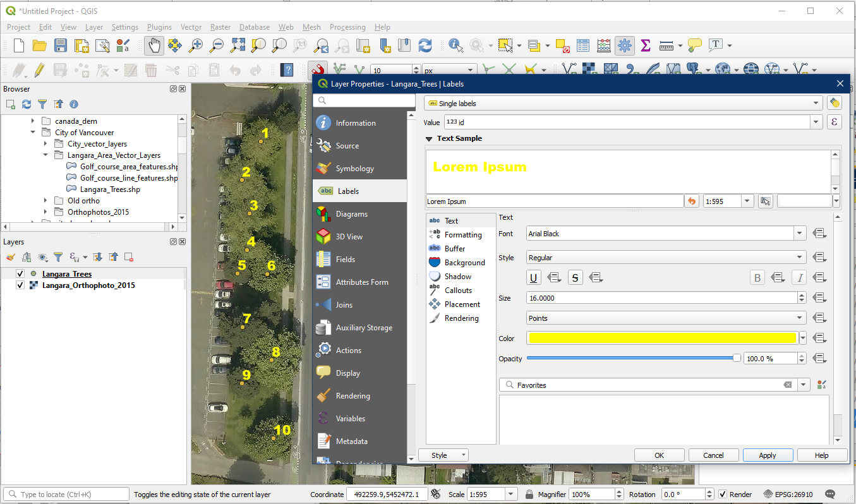856x504 pixels.
Task: Open the expression editor epsilon button
Action: pos(834,123)
